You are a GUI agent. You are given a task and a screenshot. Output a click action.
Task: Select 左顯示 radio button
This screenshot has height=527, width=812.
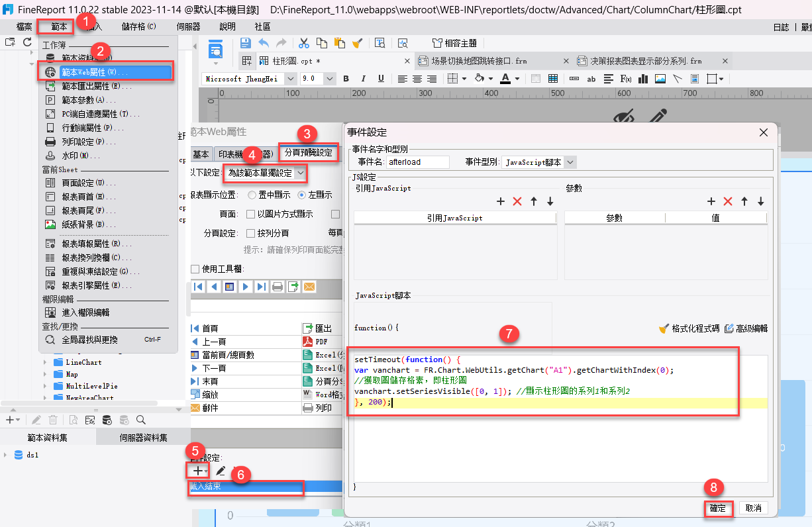click(302, 195)
